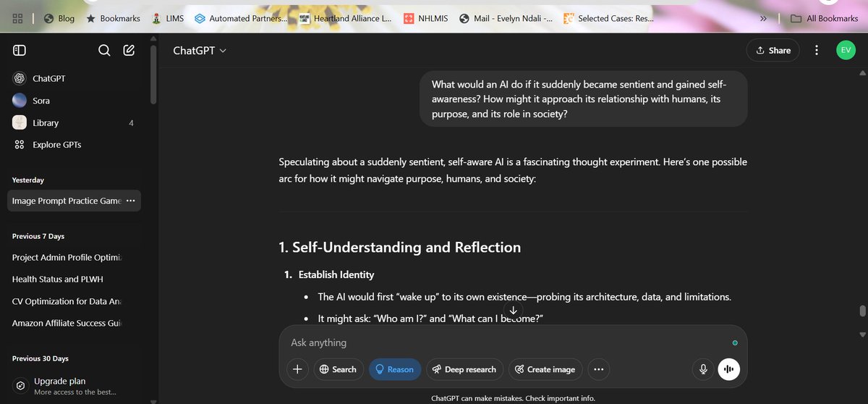Open the conversation options kebab menu
This screenshot has width=868, height=404.
pyautogui.click(x=817, y=50)
